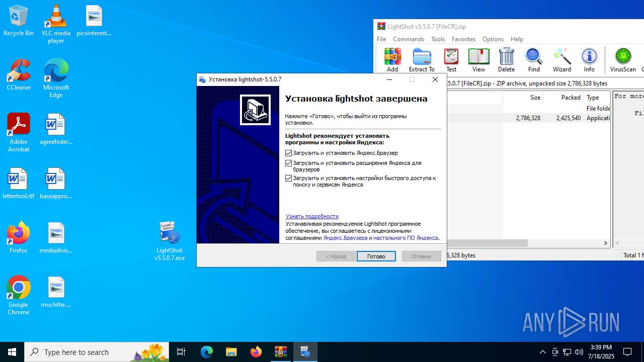
Task: Open the File menu in WinRAR
Action: [x=381, y=39]
